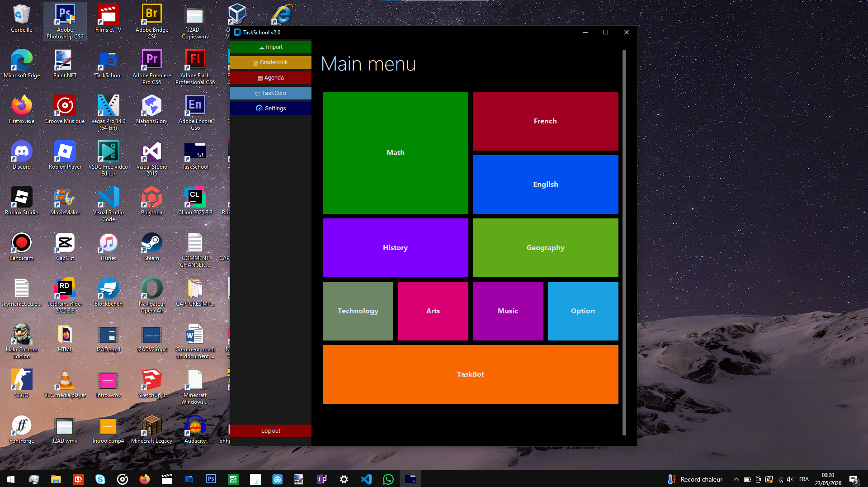Viewport: 868px width, 487px height.
Task: Show hidden system tray icons
Action: click(x=736, y=479)
